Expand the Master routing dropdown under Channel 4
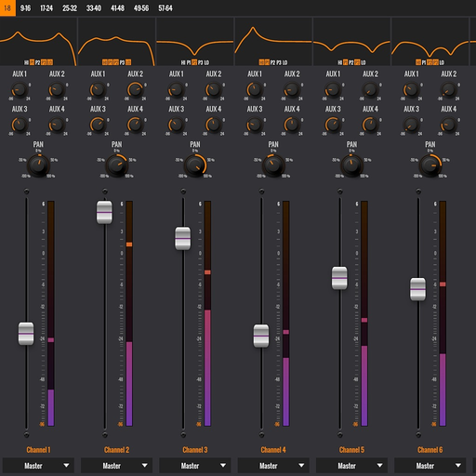 273,466
